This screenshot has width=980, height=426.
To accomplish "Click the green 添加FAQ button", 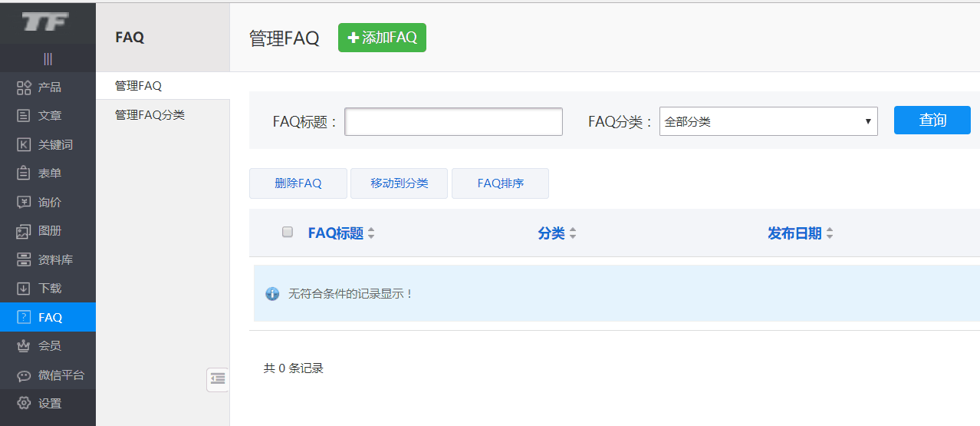I will click(x=382, y=38).
